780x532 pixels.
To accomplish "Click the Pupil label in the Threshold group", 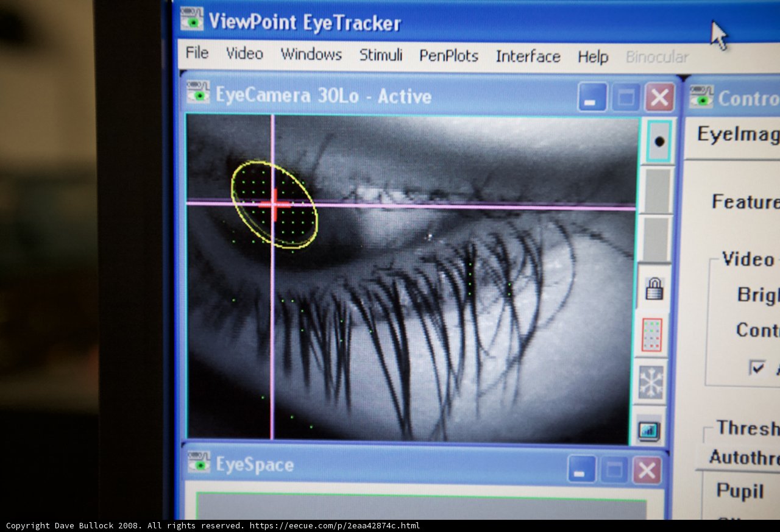I will [x=740, y=491].
